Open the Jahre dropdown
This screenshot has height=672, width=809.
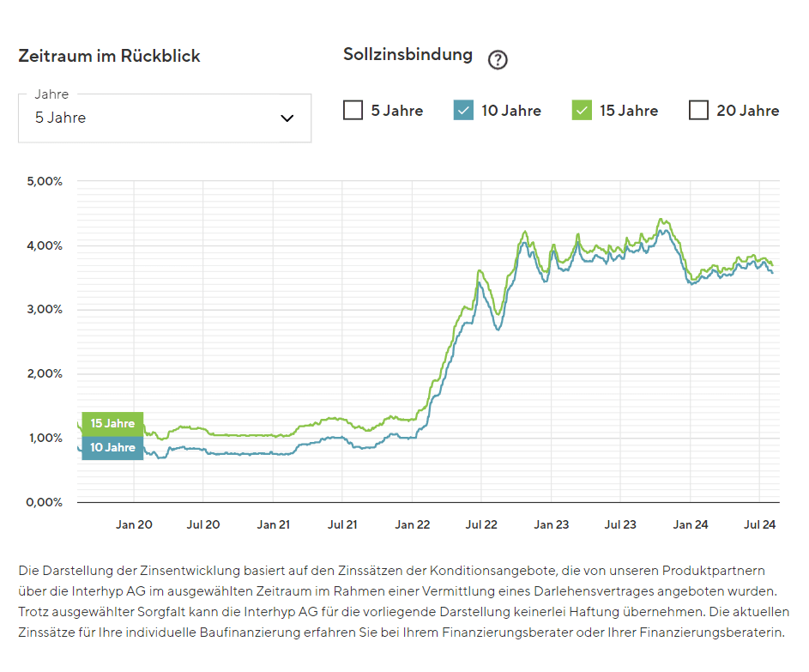click(x=165, y=118)
